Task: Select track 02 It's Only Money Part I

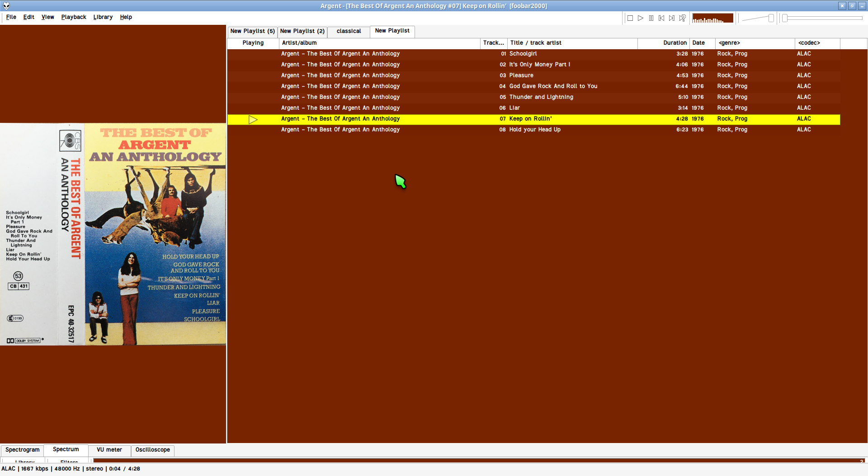Action: pyautogui.click(x=533, y=65)
